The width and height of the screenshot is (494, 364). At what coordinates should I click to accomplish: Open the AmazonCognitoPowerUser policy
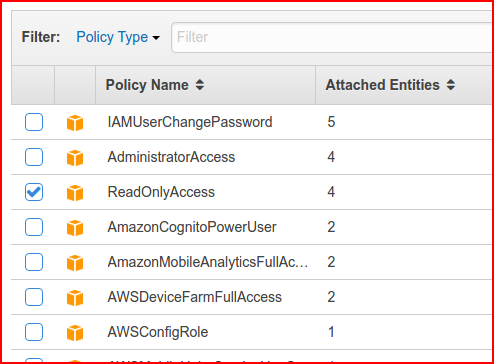click(x=192, y=227)
